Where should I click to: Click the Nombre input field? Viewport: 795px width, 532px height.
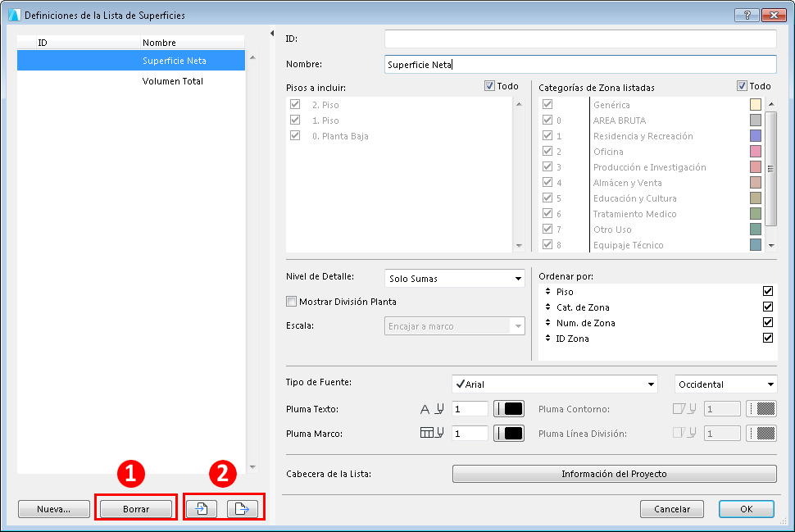pos(580,65)
